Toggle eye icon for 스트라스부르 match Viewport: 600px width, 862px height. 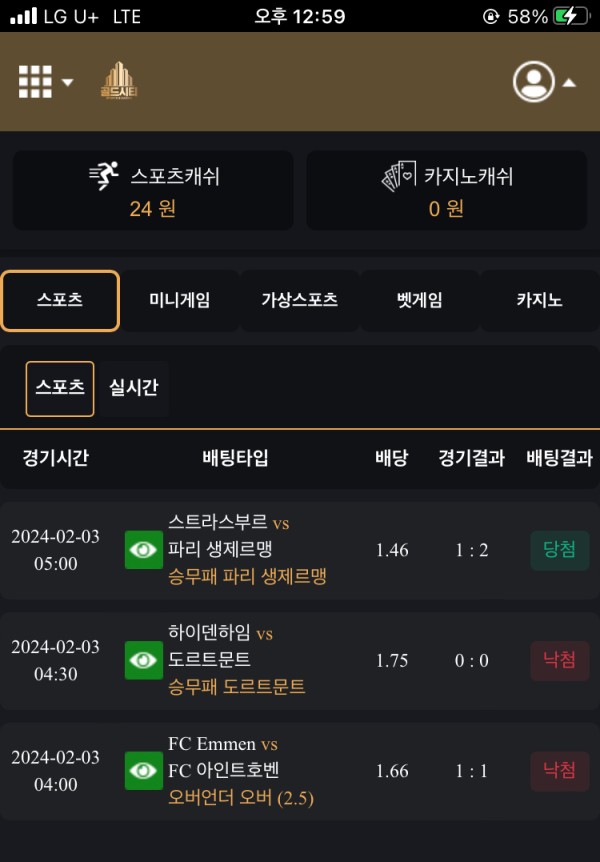point(144,550)
